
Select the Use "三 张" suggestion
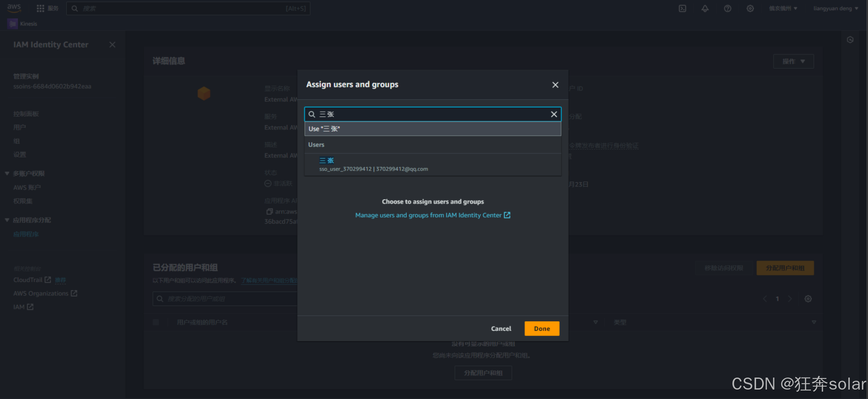(433, 129)
